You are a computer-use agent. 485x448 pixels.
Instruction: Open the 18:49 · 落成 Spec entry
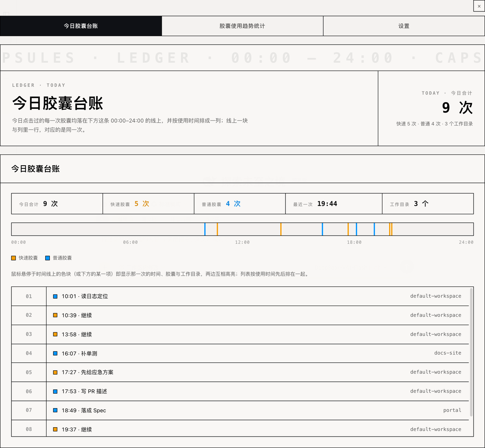[x=240, y=411]
